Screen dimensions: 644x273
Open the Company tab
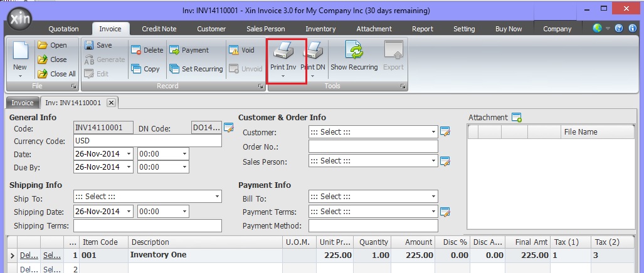click(x=557, y=29)
